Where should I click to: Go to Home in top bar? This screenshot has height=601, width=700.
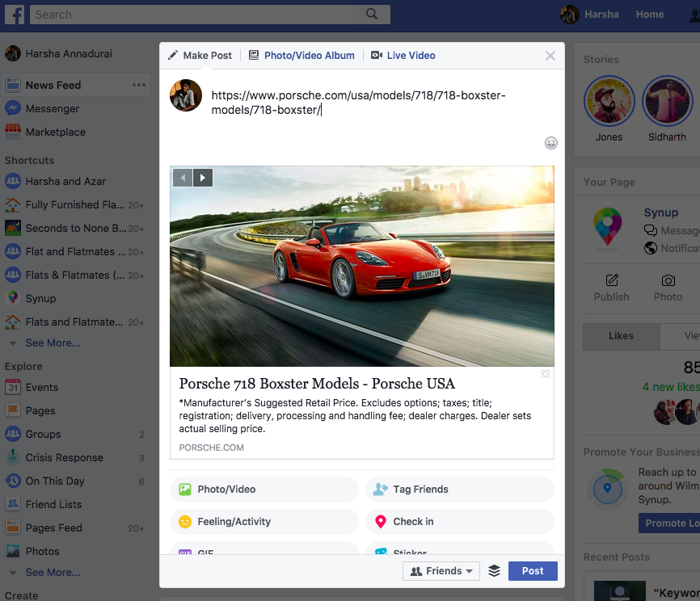click(x=650, y=15)
